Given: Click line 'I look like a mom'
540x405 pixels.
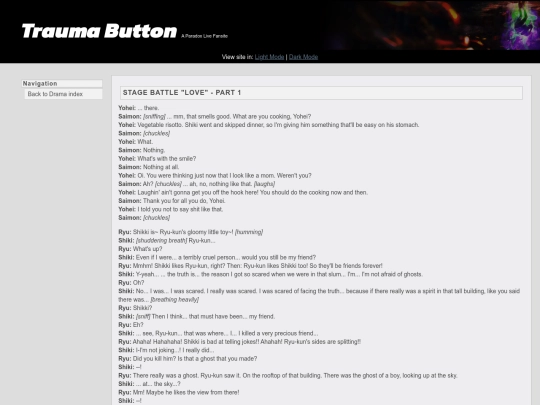Looking at the screenshot, I should click(215, 175).
